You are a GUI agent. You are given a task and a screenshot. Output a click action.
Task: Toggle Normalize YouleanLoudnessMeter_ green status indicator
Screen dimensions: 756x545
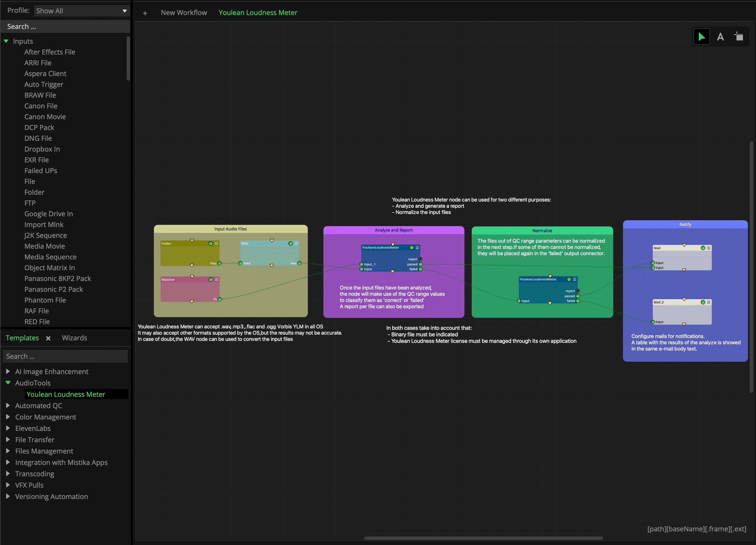tap(569, 279)
